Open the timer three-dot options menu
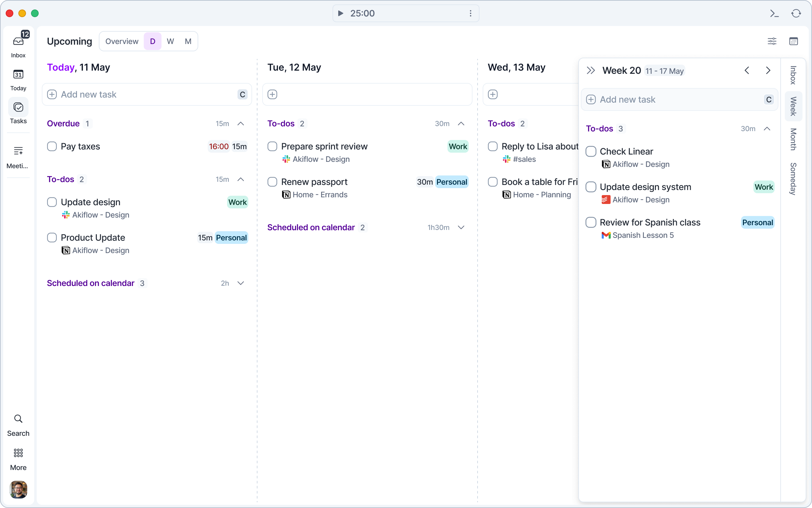This screenshot has height=508, width=812. [470, 13]
